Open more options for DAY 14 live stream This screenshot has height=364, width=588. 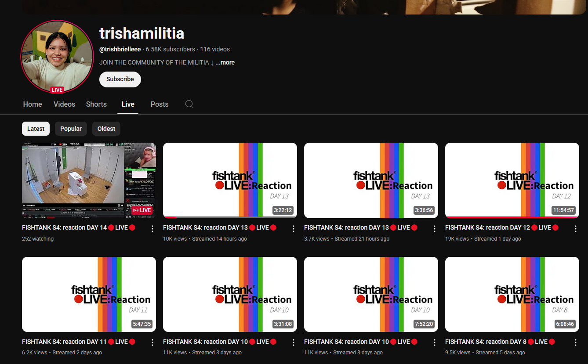[152, 229]
